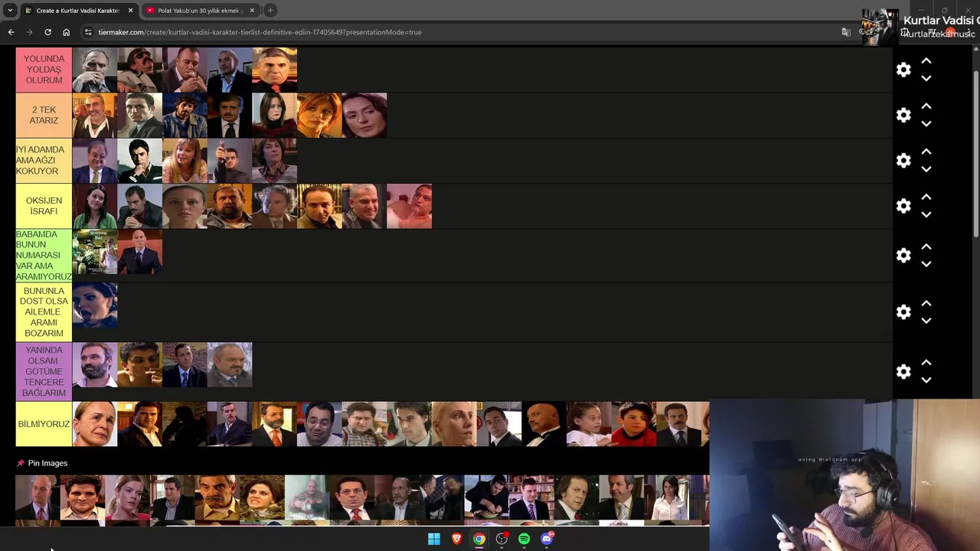Select purple YANINDA OLSAM GÖTÜME tier label
Viewport: 980px width, 551px height.
coord(44,371)
